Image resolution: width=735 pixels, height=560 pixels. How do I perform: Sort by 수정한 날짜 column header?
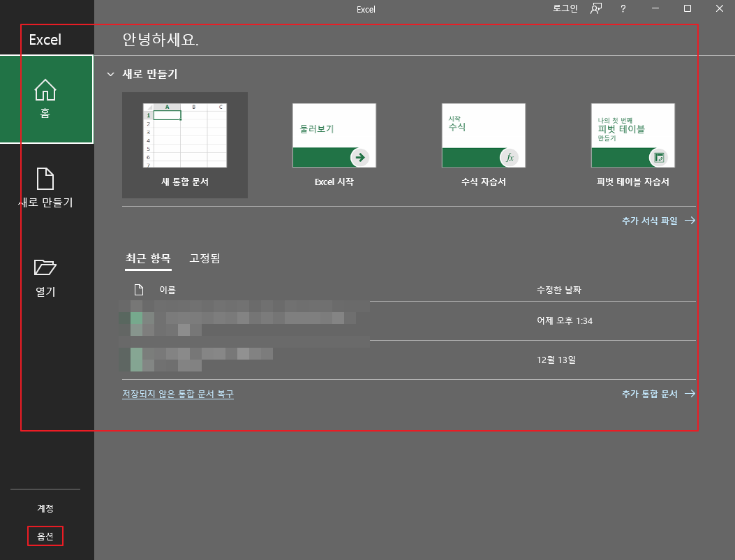coord(558,290)
